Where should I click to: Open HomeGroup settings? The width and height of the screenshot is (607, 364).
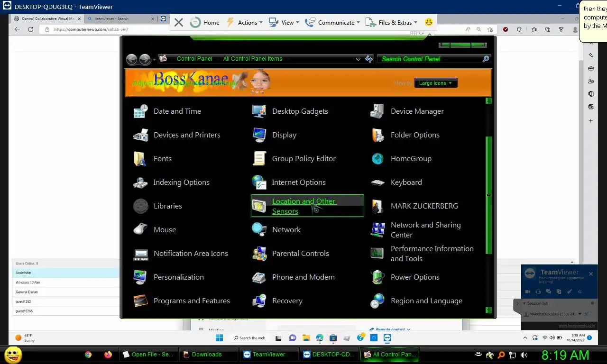(401, 159)
